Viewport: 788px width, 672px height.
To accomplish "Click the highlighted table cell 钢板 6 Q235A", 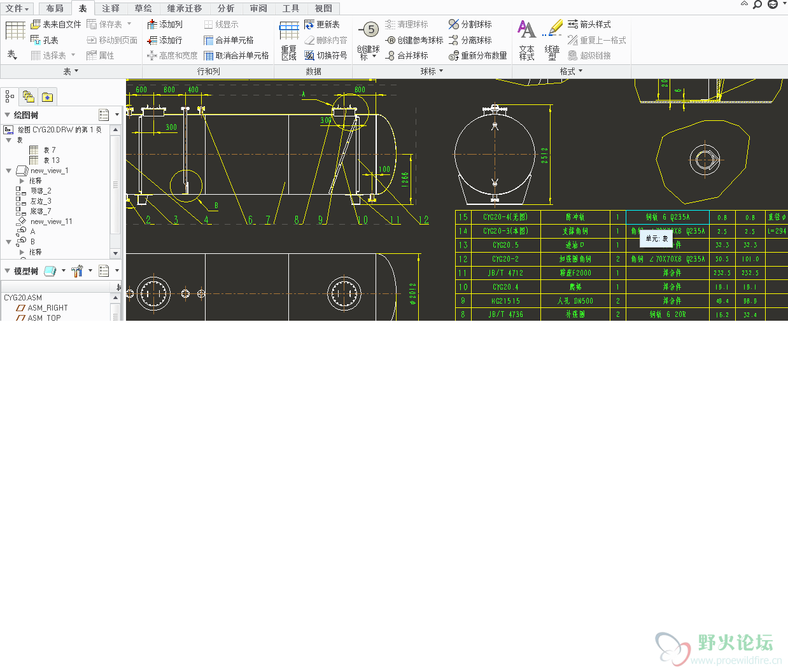I will [x=668, y=217].
